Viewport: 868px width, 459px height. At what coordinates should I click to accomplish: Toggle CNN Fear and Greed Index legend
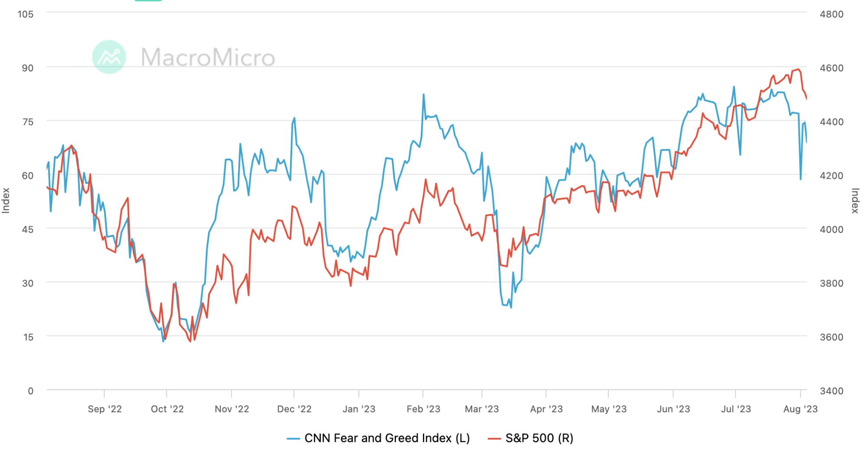click(x=378, y=438)
